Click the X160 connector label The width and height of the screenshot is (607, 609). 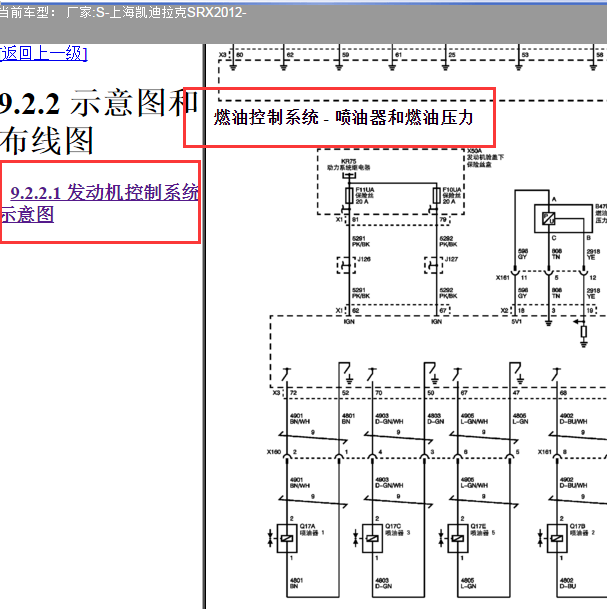(274, 452)
